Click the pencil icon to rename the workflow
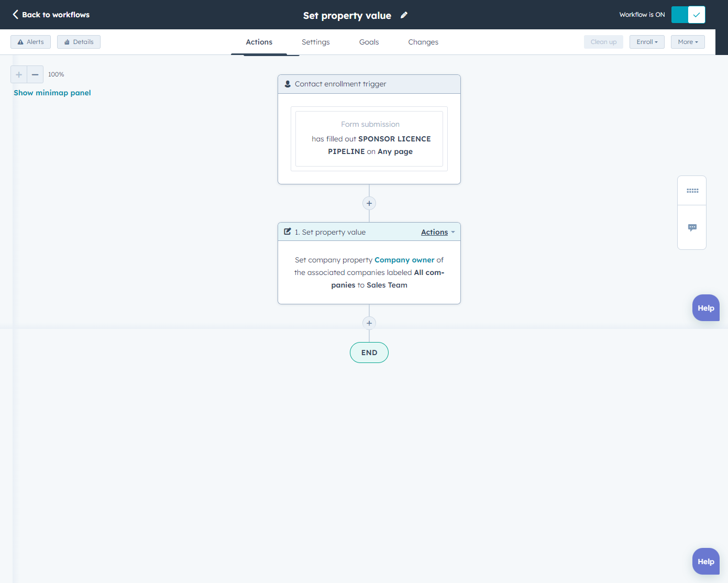Image resolution: width=728 pixels, height=583 pixels. (x=404, y=15)
